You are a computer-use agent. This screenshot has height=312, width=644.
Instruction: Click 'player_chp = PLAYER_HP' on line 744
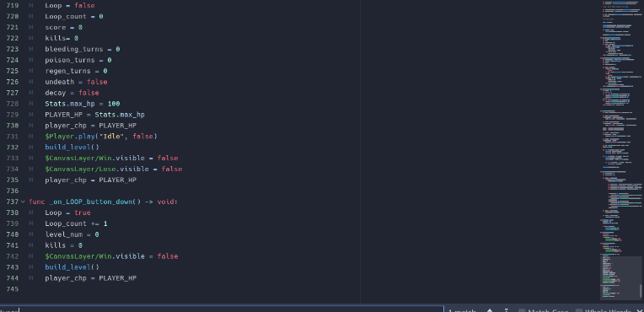tap(90, 278)
